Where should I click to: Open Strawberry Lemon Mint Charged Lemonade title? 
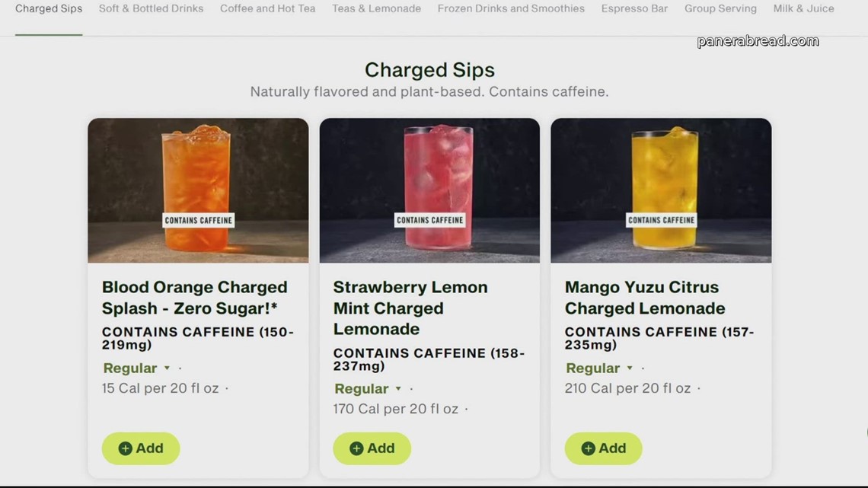click(410, 308)
